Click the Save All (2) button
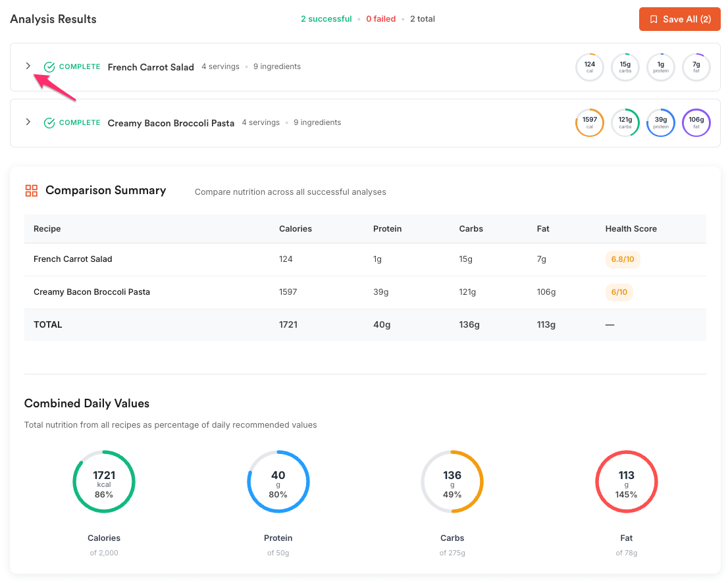The image size is (728, 583). click(679, 19)
